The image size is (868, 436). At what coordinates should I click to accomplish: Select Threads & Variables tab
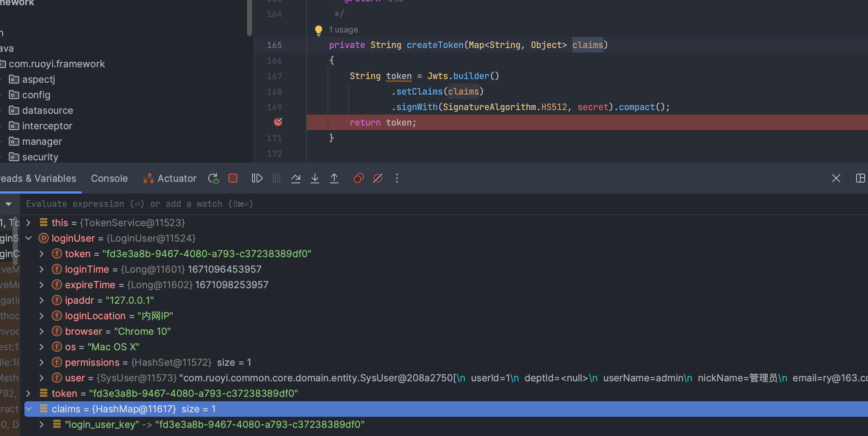(x=38, y=178)
